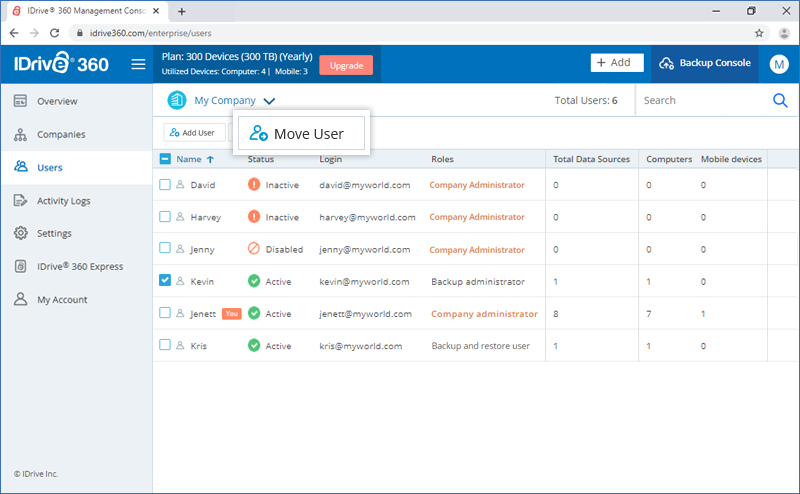Sort by Name column header
Viewport: 800px width, 494px height.
click(194, 159)
